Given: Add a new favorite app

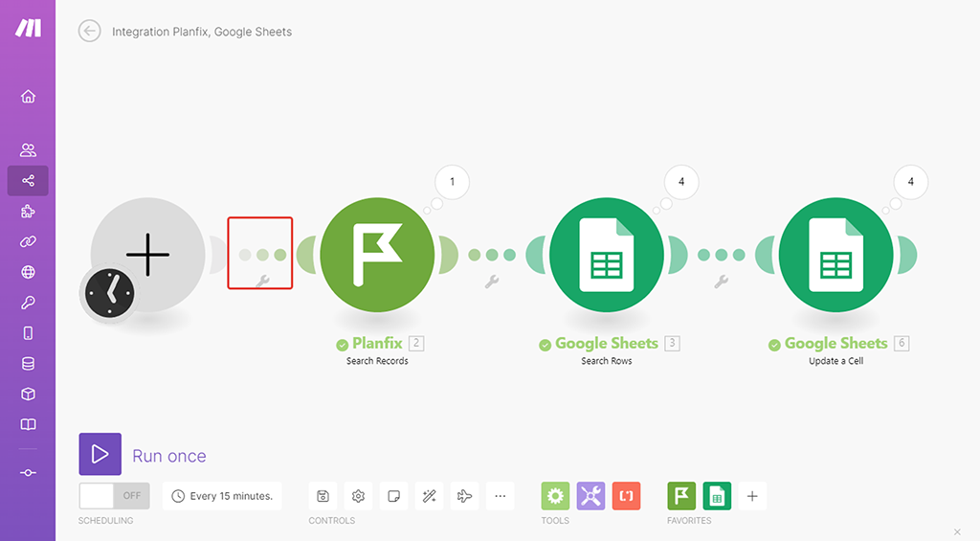Looking at the screenshot, I should coord(752,496).
